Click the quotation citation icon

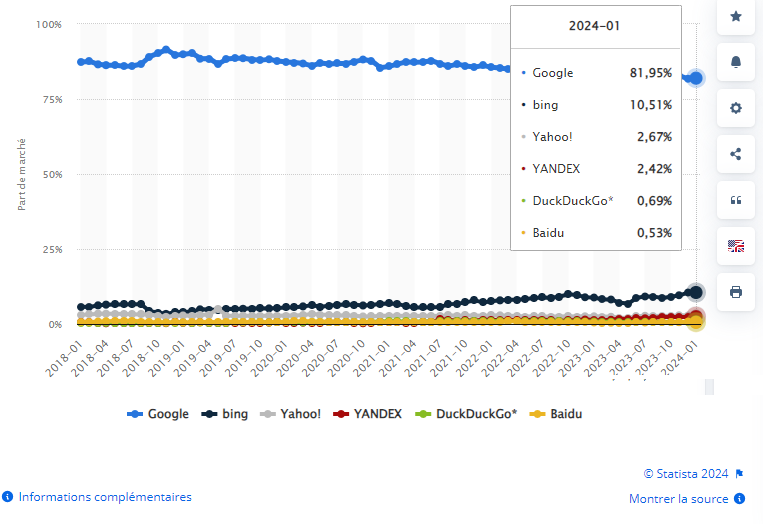(x=736, y=200)
